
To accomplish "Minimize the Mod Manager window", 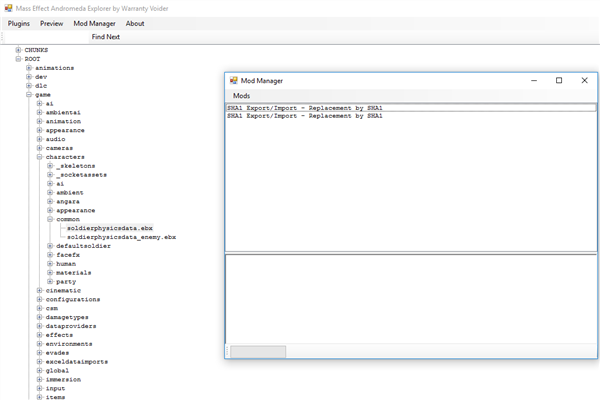I will point(534,80).
